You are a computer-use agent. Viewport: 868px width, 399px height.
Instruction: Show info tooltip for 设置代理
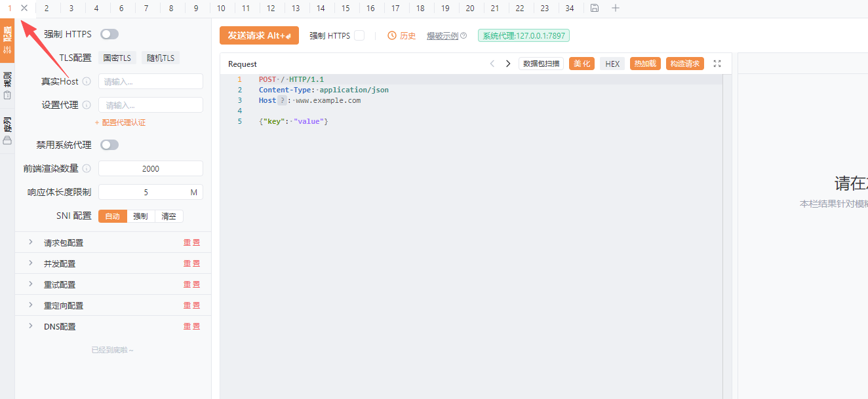(x=87, y=105)
